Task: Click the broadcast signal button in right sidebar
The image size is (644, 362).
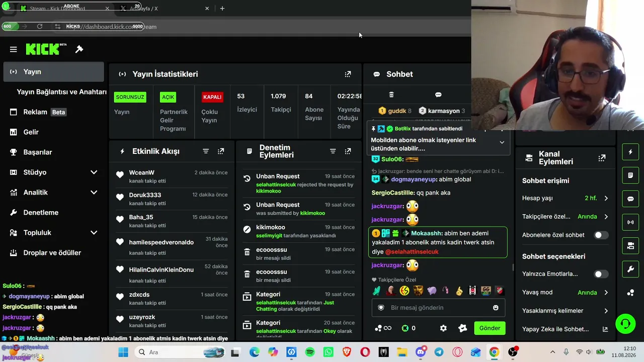Action: (630, 222)
